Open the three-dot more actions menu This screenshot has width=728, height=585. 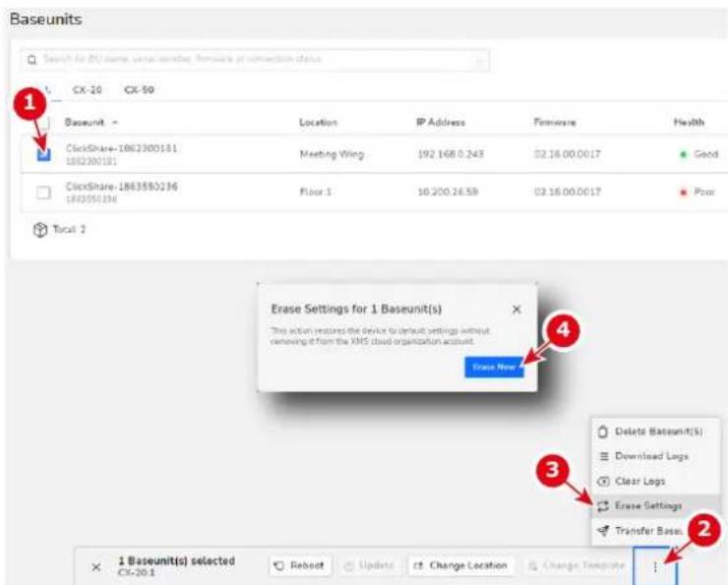pos(655,567)
